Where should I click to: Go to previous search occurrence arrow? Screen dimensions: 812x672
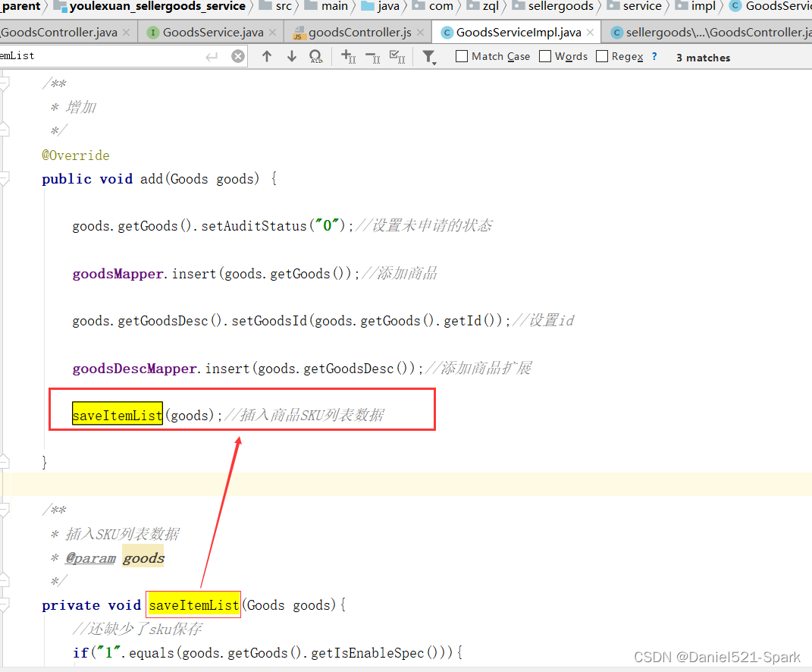click(x=267, y=56)
